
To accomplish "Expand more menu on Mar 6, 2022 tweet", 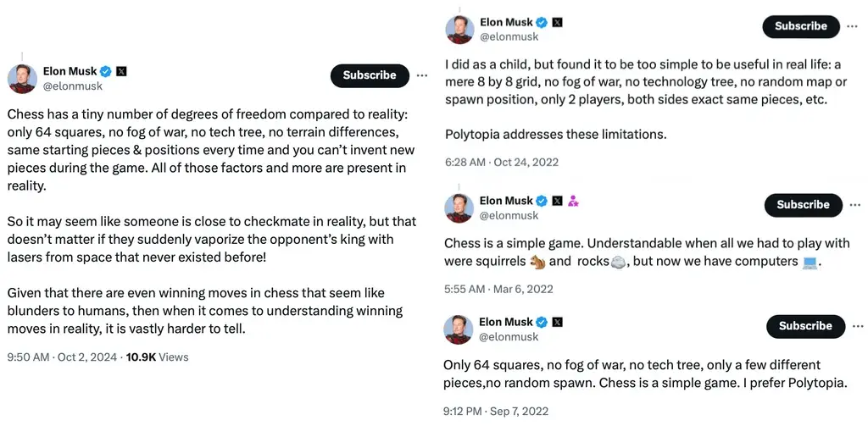I will (x=856, y=205).
